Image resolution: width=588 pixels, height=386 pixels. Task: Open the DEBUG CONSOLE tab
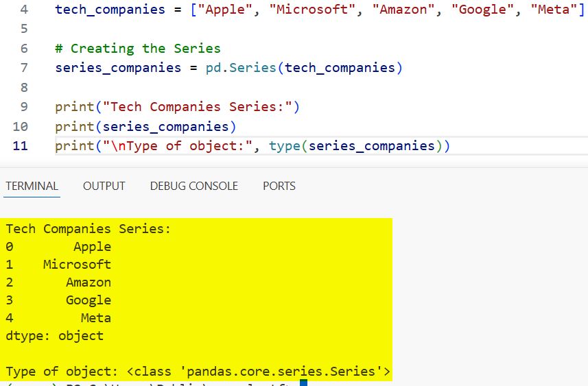[194, 186]
